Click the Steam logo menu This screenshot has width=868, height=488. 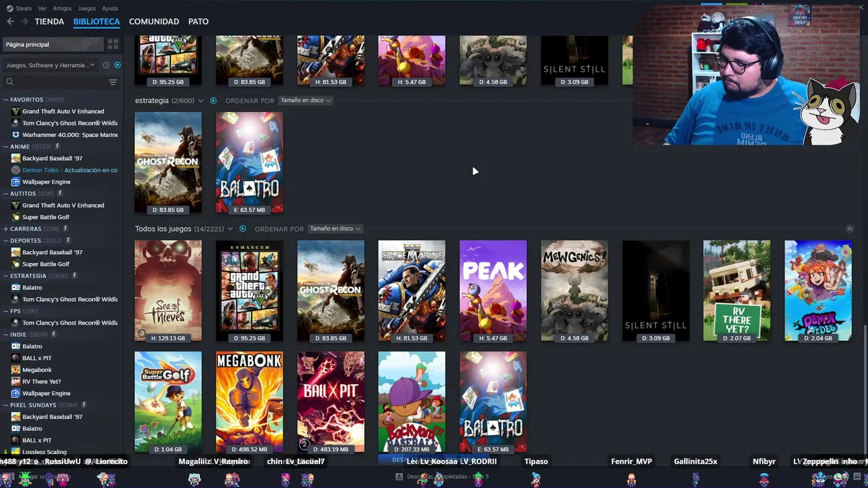point(19,8)
